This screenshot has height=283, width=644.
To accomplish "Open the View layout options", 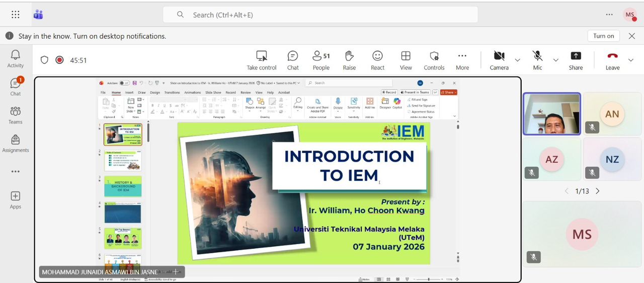I will 406,60.
